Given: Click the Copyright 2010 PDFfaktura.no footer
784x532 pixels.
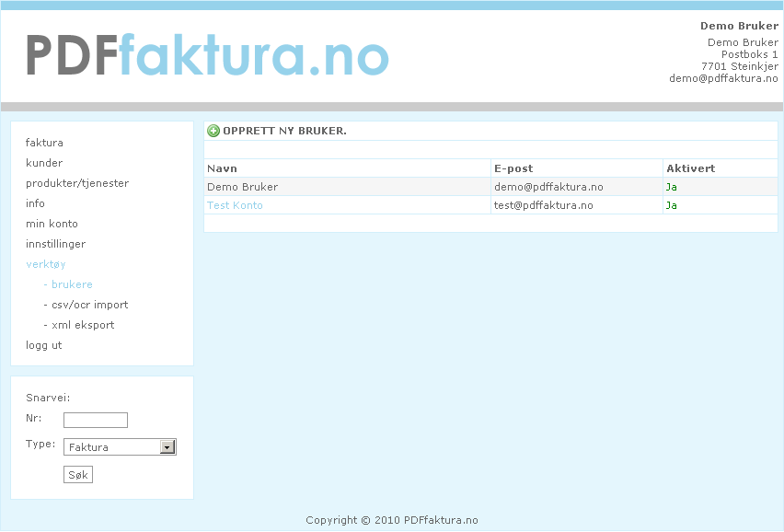Looking at the screenshot, I should pyautogui.click(x=392, y=520).
